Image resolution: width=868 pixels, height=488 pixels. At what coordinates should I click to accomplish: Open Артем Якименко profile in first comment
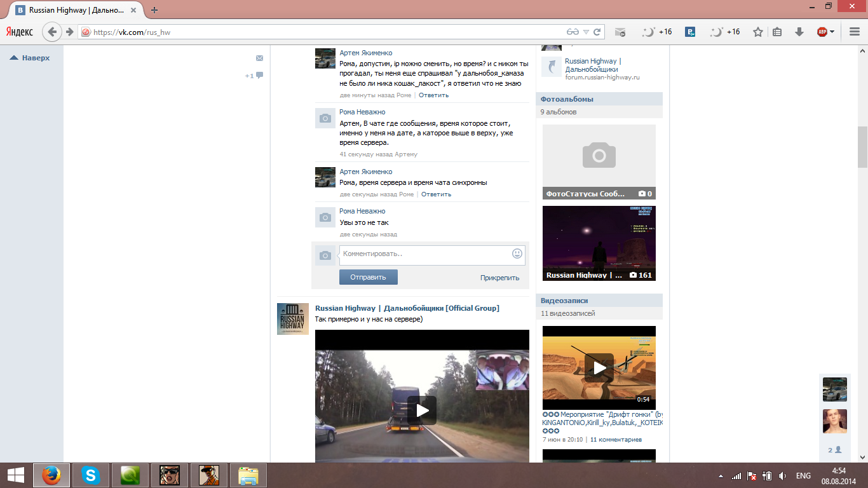pos(365,53)
